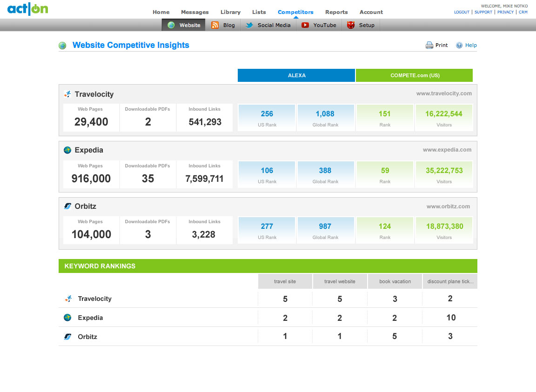The image size is (536, 392).
Task: Click Expedia web pages value 916,000
Action: [91, 179]
